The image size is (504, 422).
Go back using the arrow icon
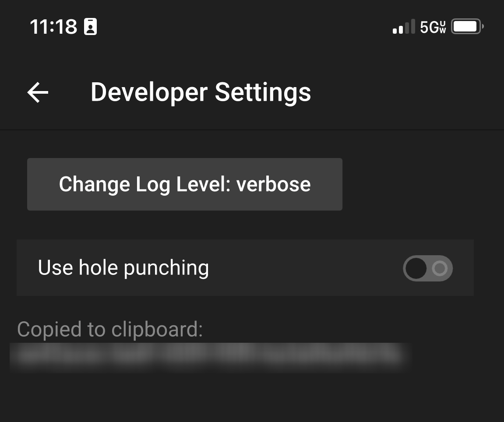tap(38, 92)
